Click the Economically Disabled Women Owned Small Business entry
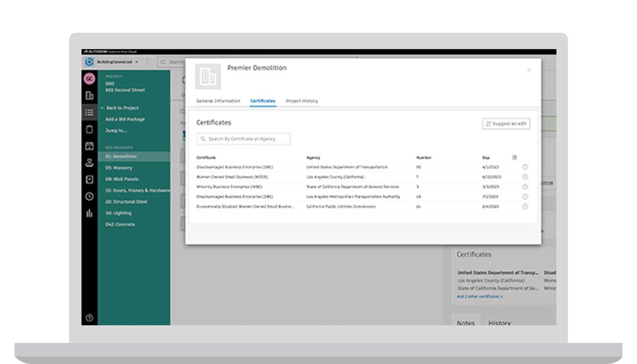This screenshot has width=637, height=364. [x=245, y=207]
